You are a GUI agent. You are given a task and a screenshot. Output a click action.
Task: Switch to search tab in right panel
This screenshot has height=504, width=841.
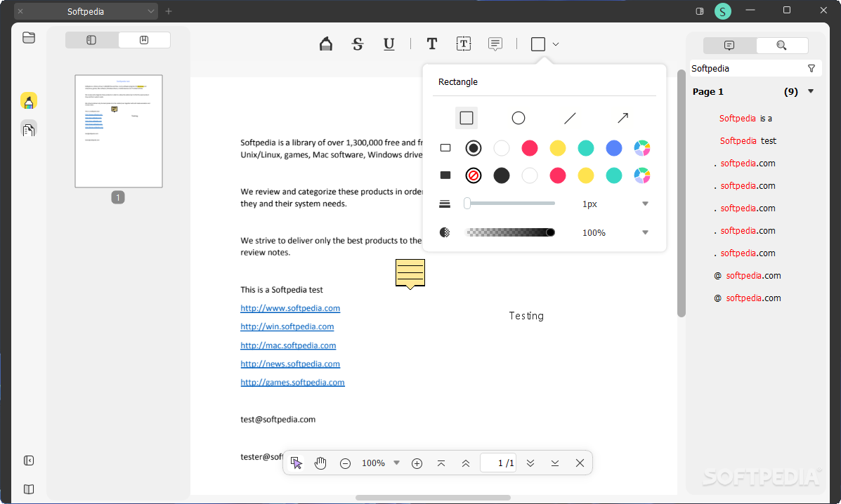[x=781, y=46]
